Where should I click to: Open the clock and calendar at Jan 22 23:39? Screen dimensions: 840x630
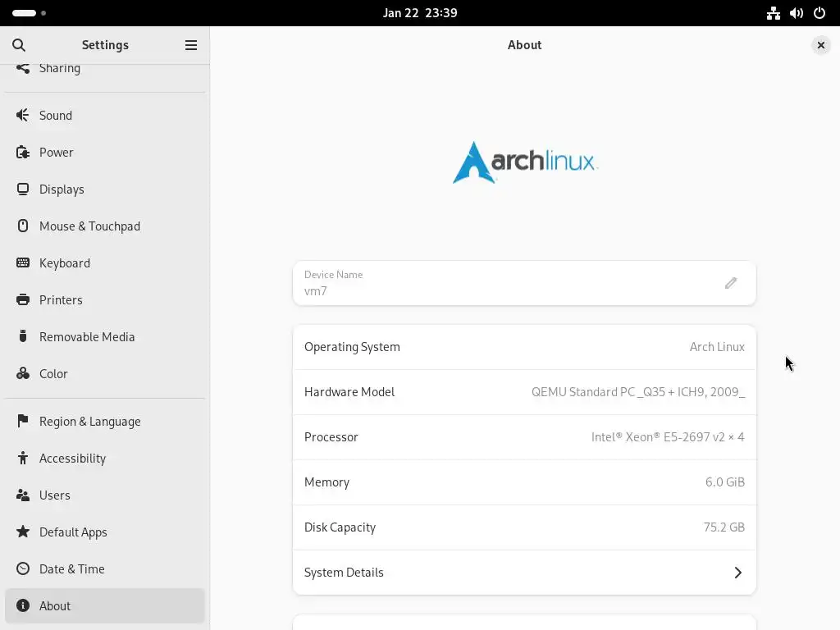420,13
